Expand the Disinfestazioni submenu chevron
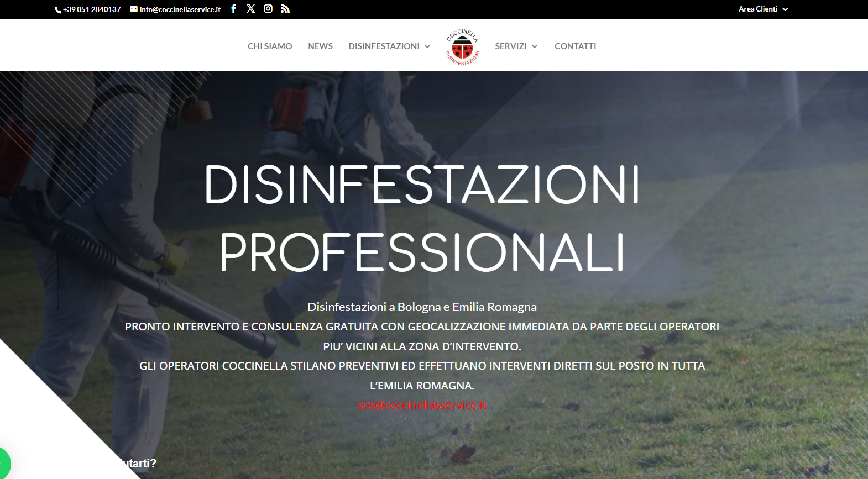 click(427, 47)
